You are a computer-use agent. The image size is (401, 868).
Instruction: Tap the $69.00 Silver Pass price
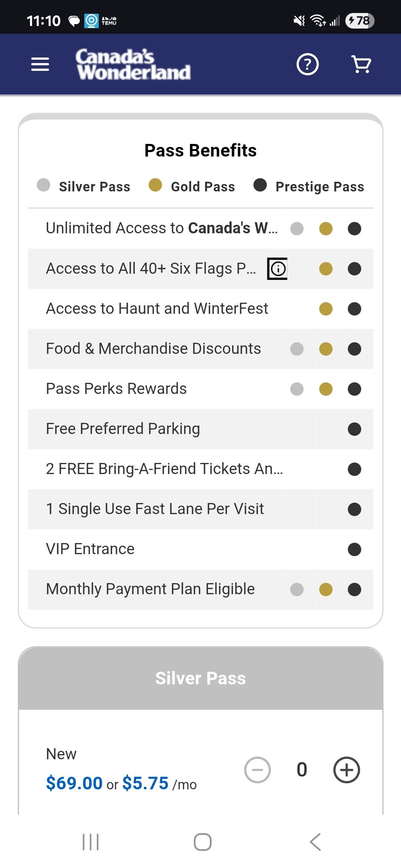(74, 783)
